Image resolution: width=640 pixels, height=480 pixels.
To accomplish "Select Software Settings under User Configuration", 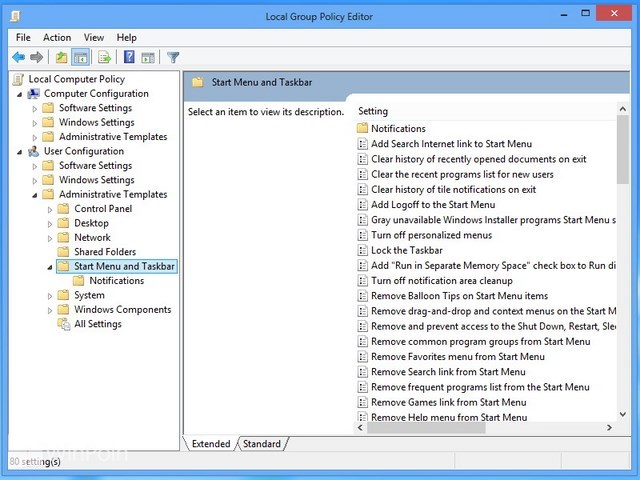I will 96,165.
